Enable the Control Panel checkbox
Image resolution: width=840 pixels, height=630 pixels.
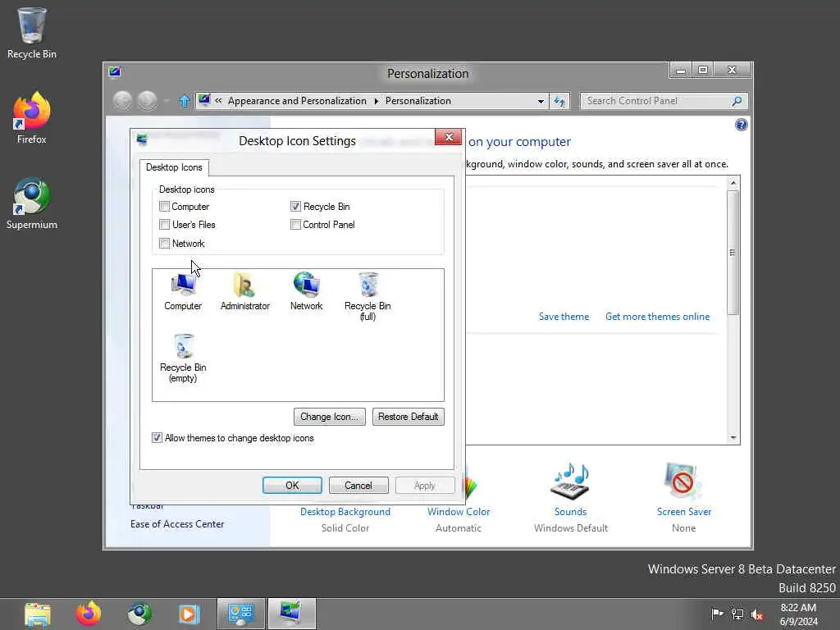(295, 225)
